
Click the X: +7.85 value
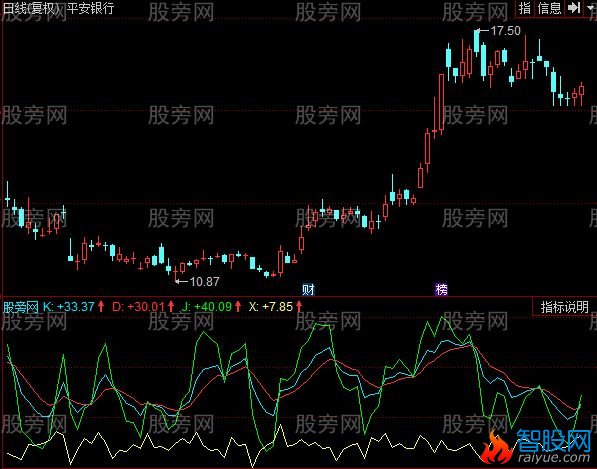click(x=271, y=307)
